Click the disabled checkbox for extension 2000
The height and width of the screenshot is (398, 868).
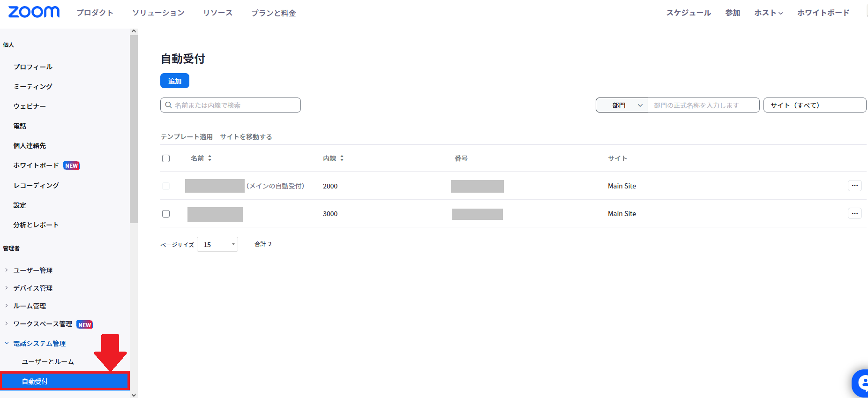coord(166,186)
